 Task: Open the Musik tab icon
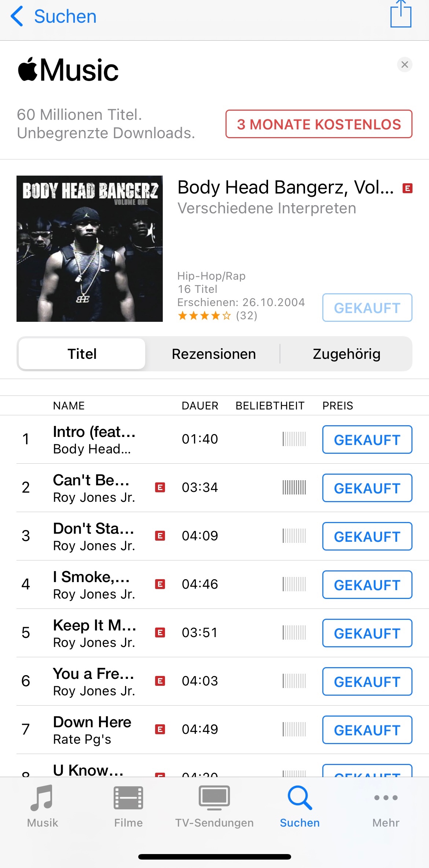point(43,798)
